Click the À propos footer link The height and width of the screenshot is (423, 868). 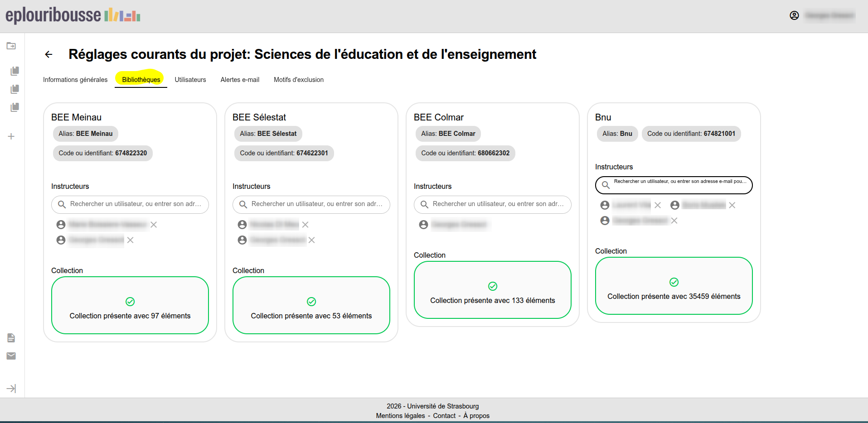coord(476,416)
